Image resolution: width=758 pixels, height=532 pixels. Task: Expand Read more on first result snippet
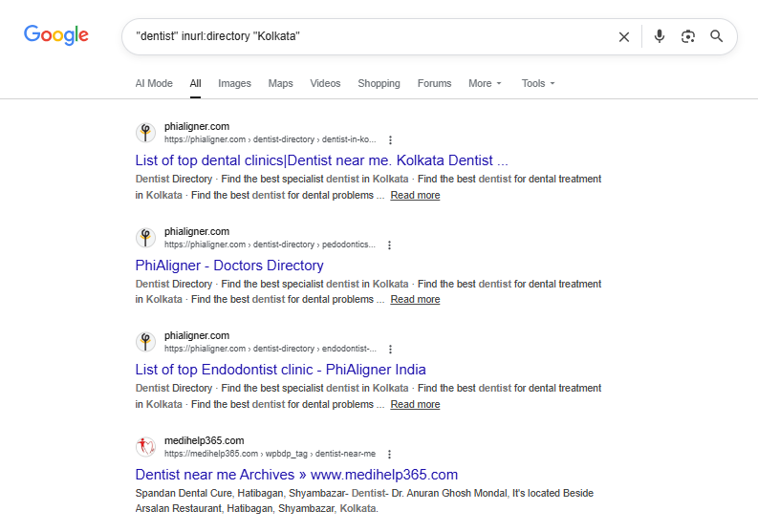click(x=415, y=195)
